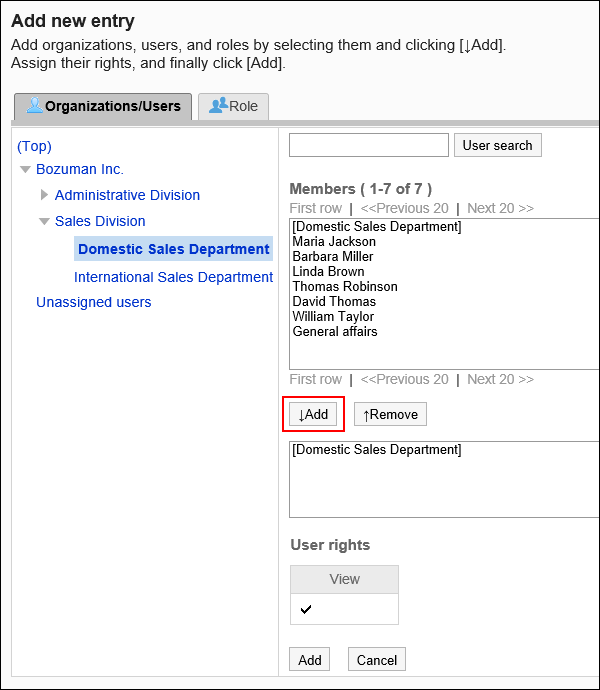Viewport: 600px width, 690px height.
Task: Open International Sales Department
Action: point(173,277)
